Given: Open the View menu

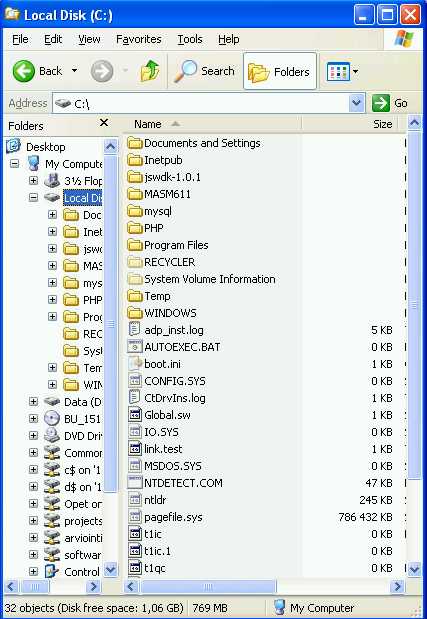Looking at the screenshot, I should point(89,39).
